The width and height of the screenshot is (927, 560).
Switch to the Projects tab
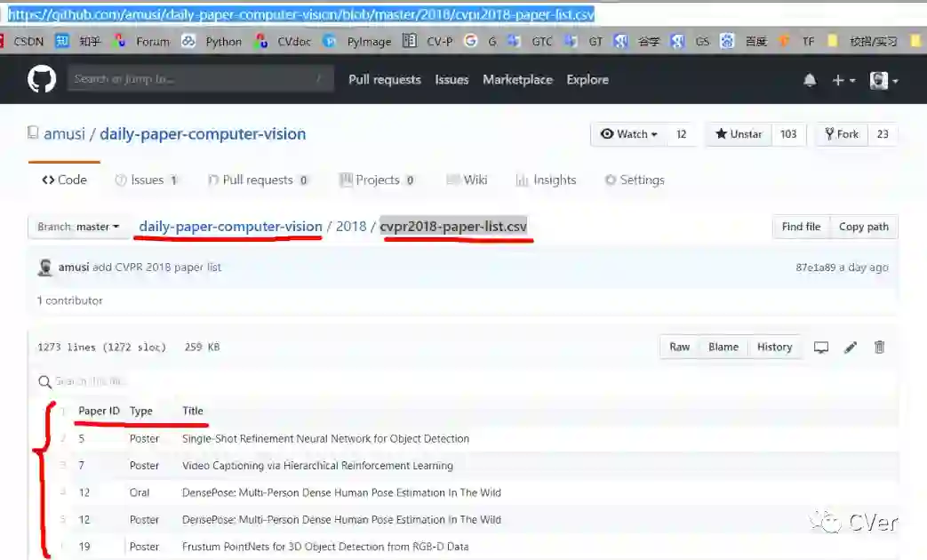pos(377,180)
